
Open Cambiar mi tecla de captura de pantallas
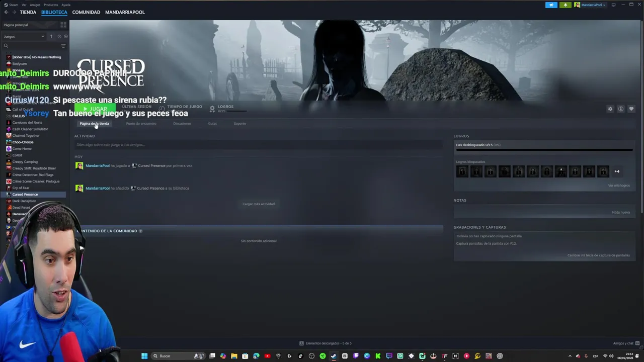click(x=599, y=255)
